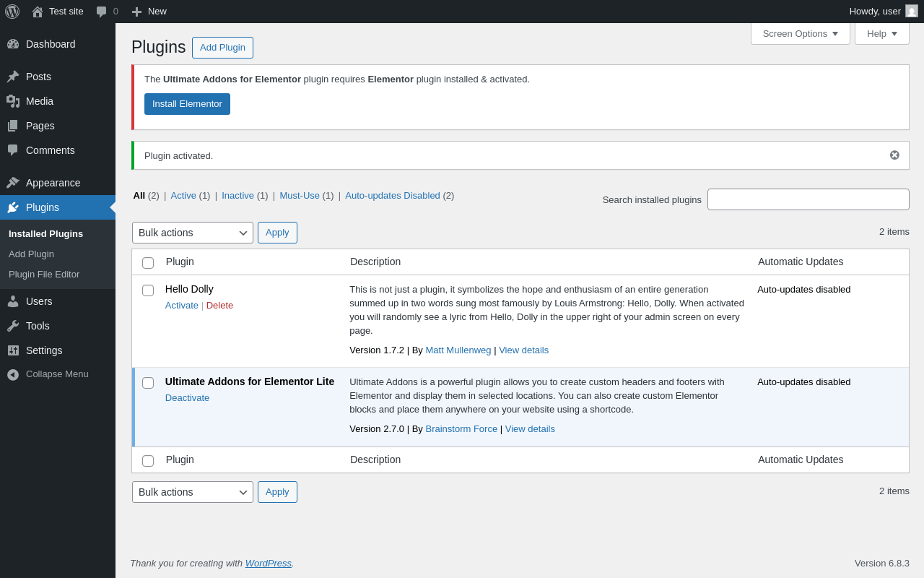924x578 pixels.
Task: Click the Posts pushpin icon
Action: [13, 77]
